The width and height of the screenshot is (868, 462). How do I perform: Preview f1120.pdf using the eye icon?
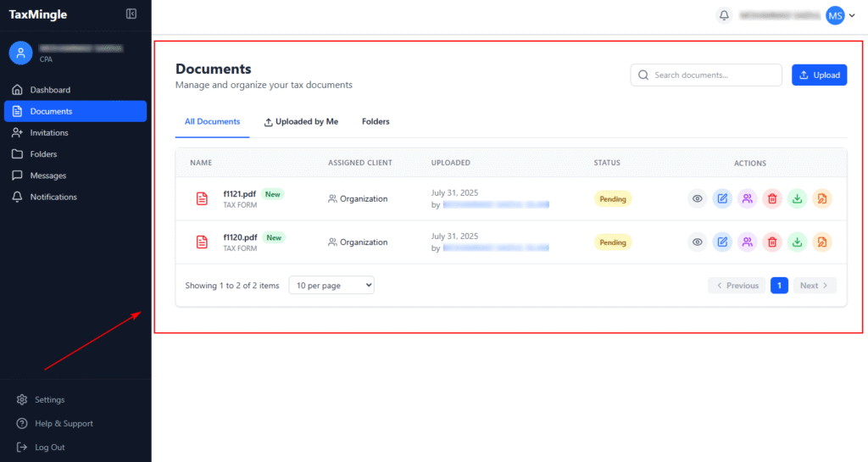[x=697, y=242]
